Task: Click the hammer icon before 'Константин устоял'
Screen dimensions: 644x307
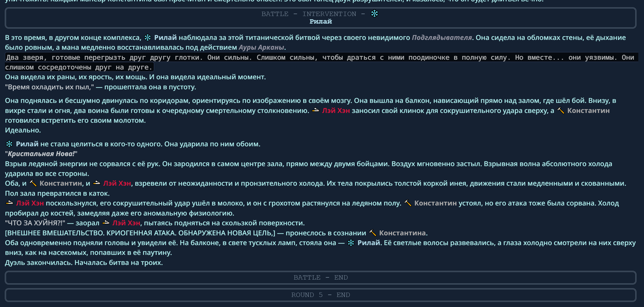Action: click(x=408, y=203)
